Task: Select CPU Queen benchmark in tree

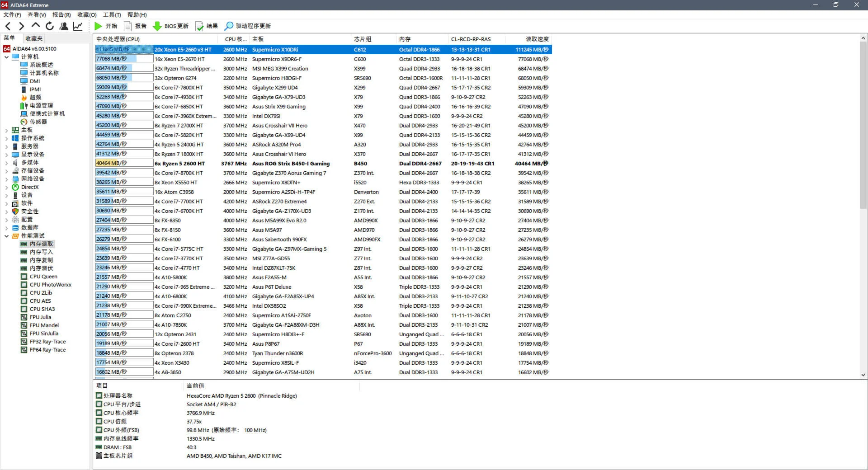Action: [43, 277]
